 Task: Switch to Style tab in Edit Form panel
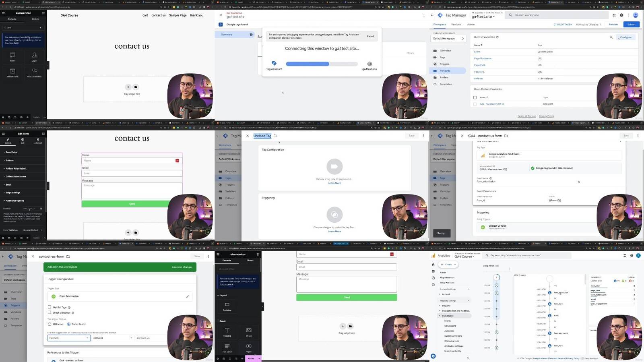23,141
